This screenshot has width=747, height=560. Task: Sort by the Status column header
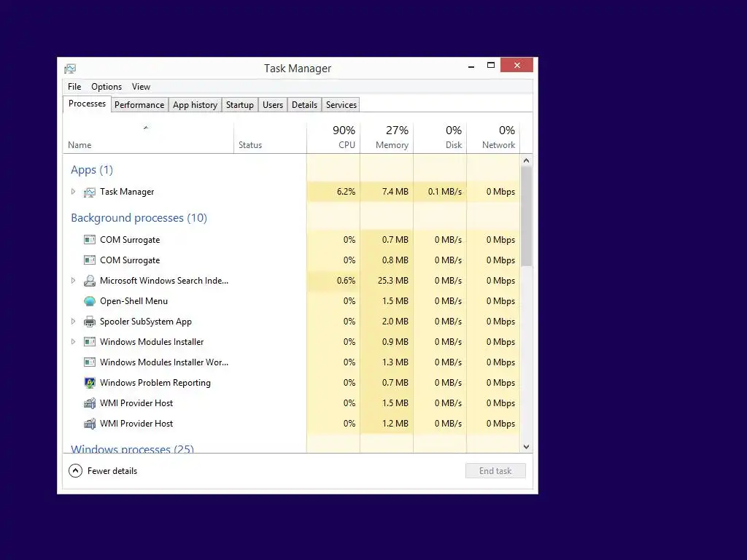270,138
